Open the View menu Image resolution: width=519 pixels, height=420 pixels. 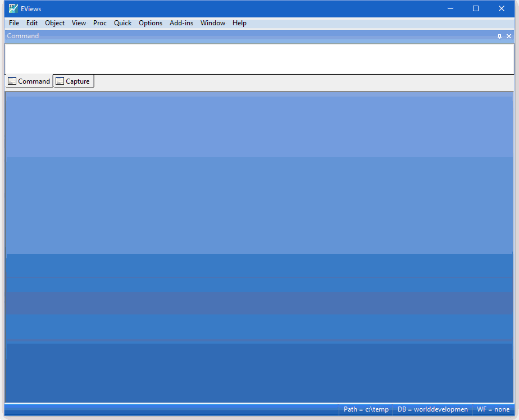[x=79, y=23]
